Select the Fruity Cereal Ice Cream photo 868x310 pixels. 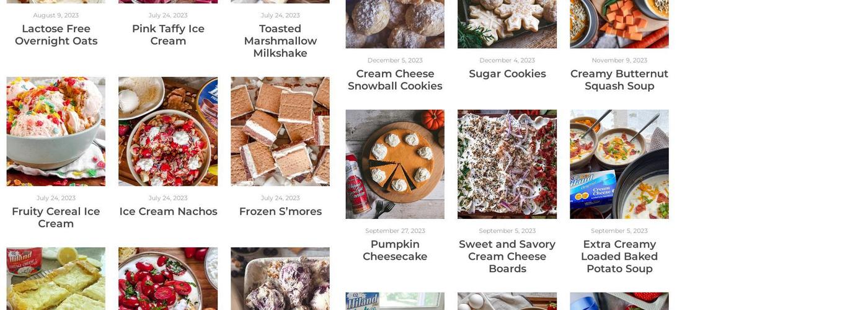(x=56, y=131)
